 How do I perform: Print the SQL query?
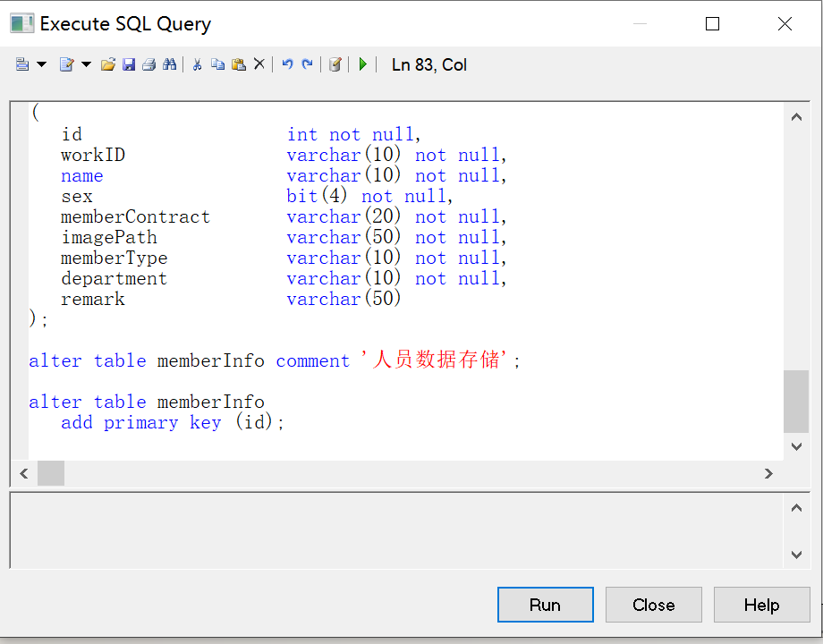(149, 64)
